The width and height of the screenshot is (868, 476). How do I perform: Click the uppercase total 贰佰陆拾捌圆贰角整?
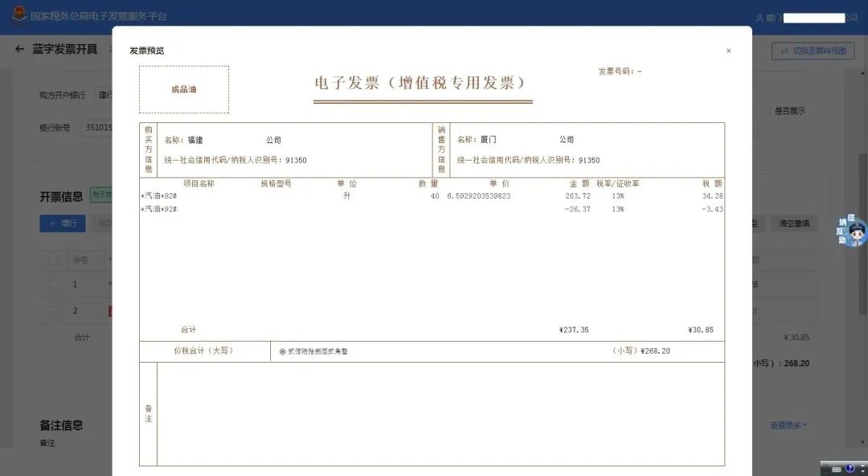[x=317, y=351]
